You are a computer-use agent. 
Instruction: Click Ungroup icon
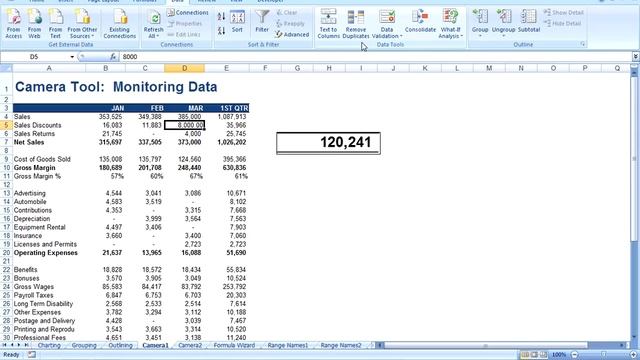(503, 24)
